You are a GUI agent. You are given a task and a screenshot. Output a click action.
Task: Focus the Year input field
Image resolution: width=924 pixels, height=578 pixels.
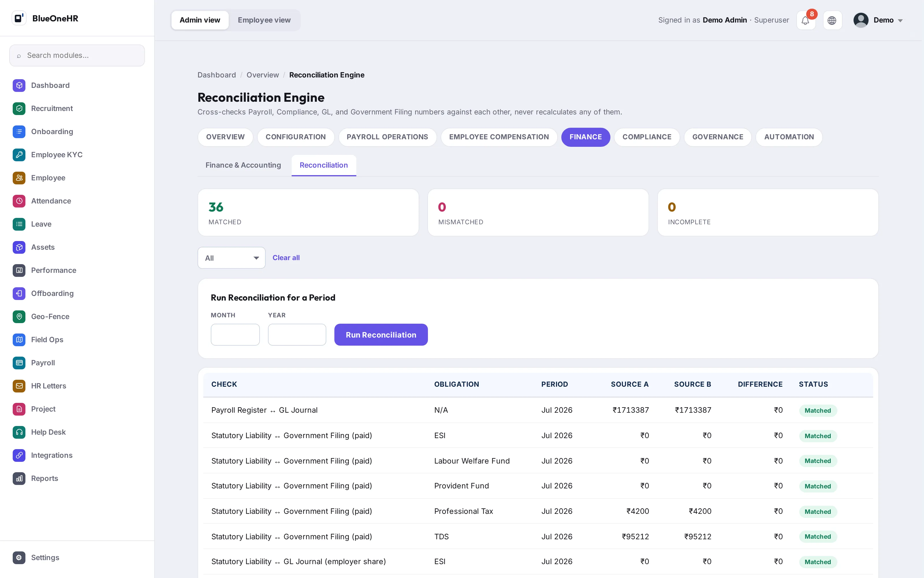click(297, 335)
